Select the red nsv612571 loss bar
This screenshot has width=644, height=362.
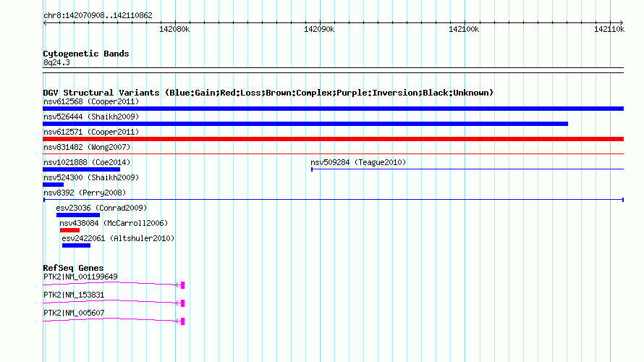(333, 139)
